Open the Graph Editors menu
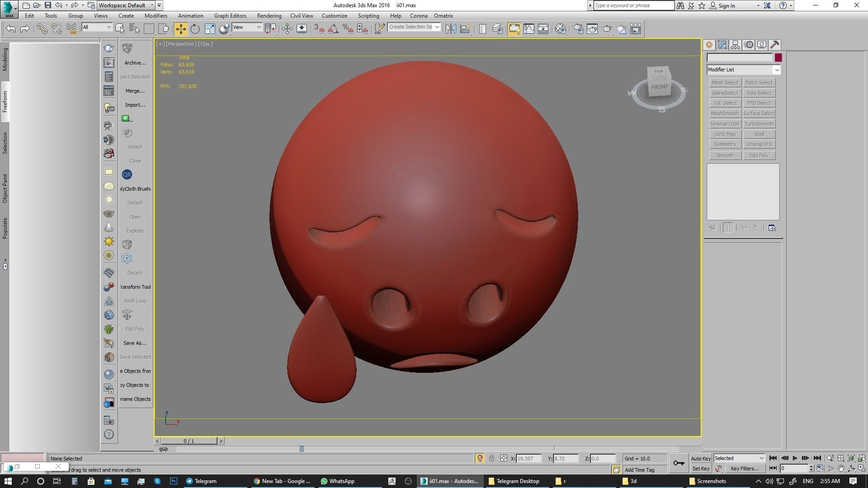 tap(230, 16)
